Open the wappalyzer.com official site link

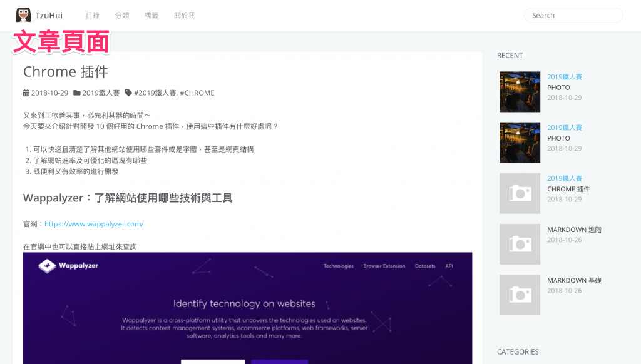coord(94,224)
